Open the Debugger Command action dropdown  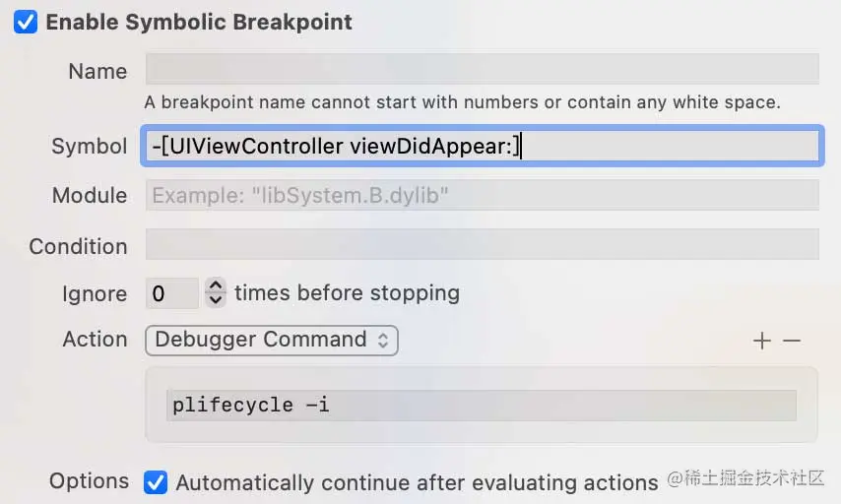pyautogui.click(x=272, y=341)
